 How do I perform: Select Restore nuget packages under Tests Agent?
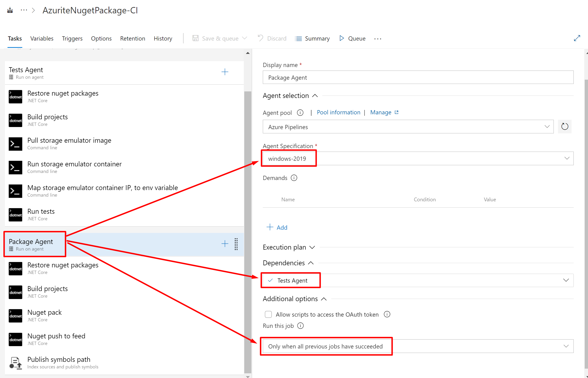[x=124, y=97]
